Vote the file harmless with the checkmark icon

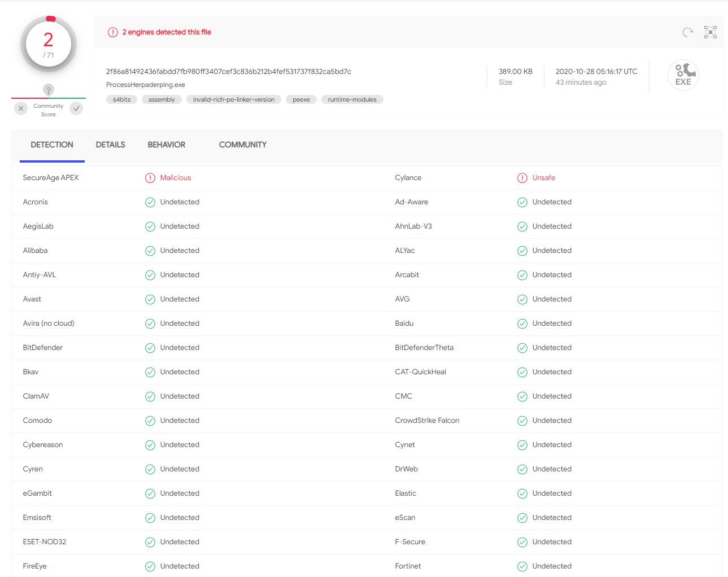coord(76,108)
